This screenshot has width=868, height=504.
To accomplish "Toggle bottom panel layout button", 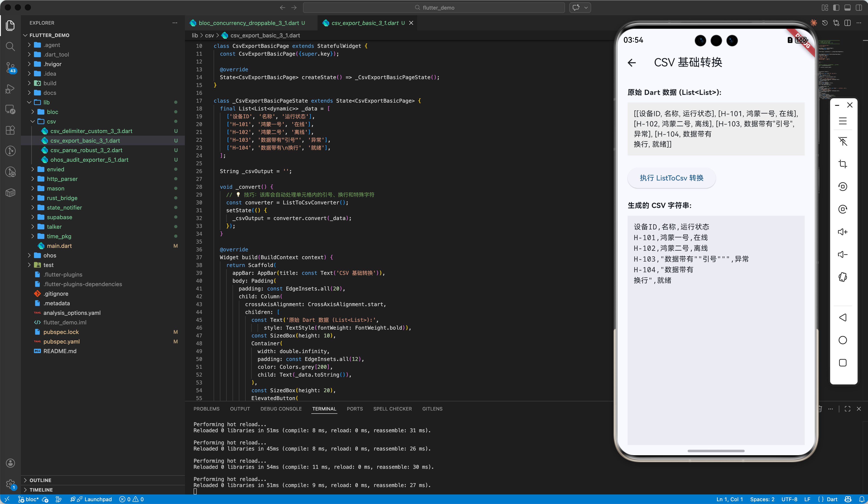I will coord(847,8).
